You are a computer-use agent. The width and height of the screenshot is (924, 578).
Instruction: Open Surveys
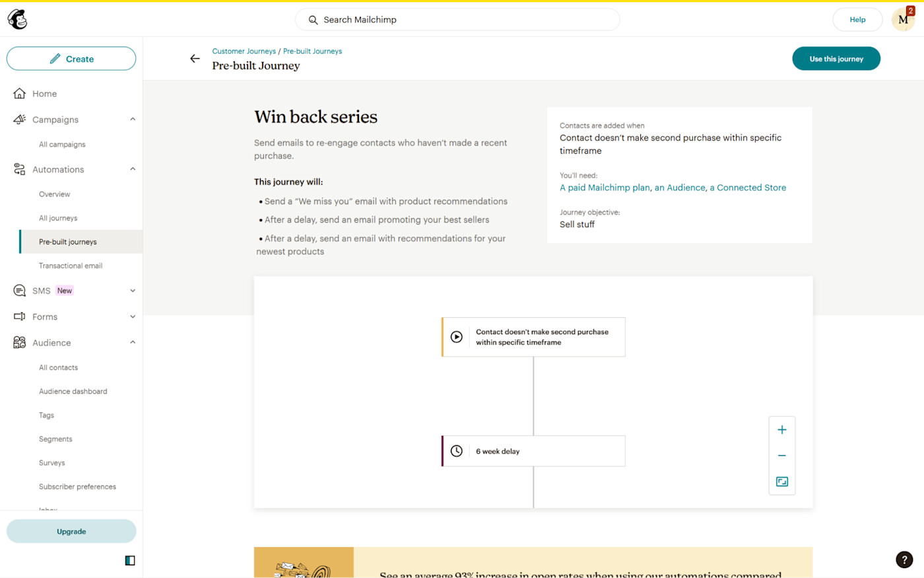click(x=52, y=463)
